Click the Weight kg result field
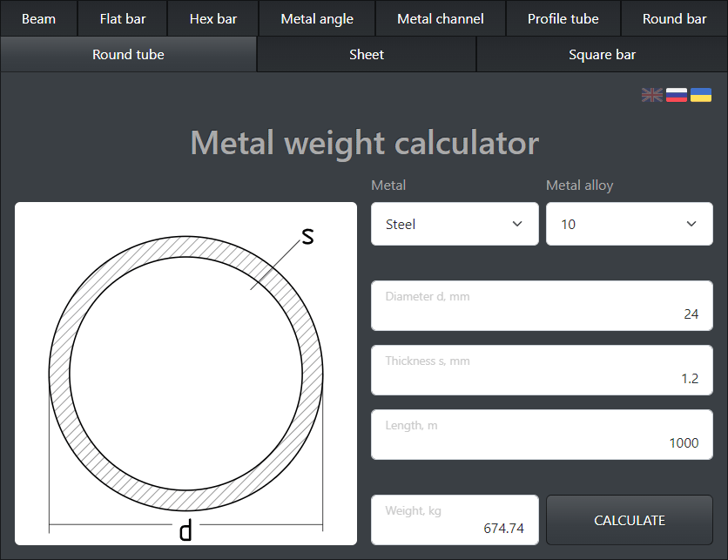The height and width of the screenshot is (560, 728). [455, 520]
